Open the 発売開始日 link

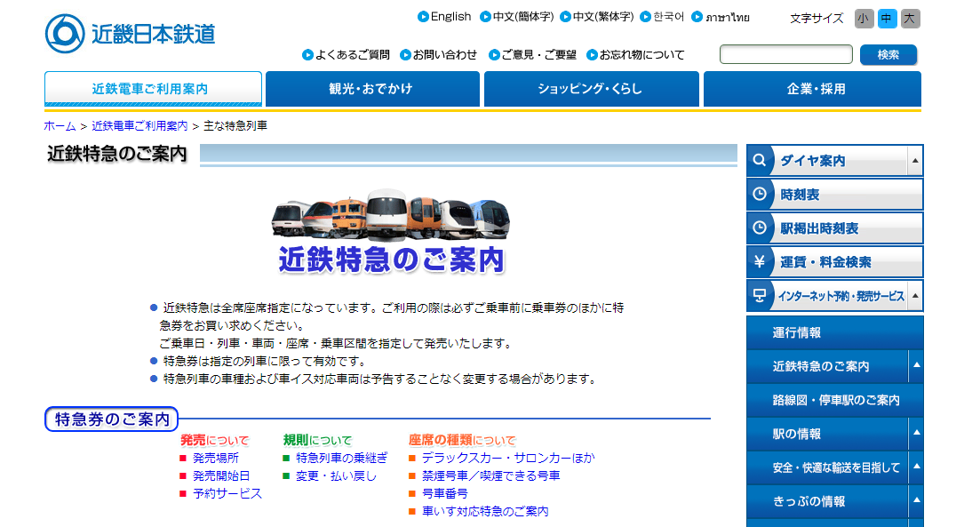(221, 475)
